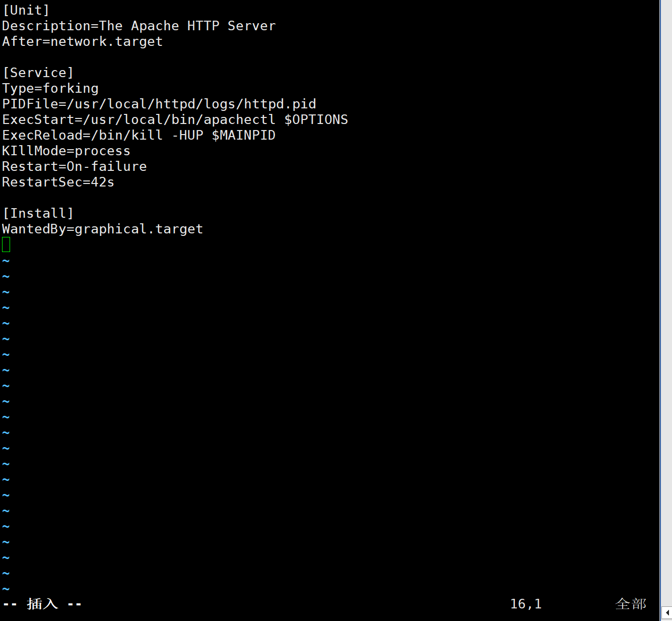
Task: Click the RestartSec=42s line
Action: (x=58, y=182)
